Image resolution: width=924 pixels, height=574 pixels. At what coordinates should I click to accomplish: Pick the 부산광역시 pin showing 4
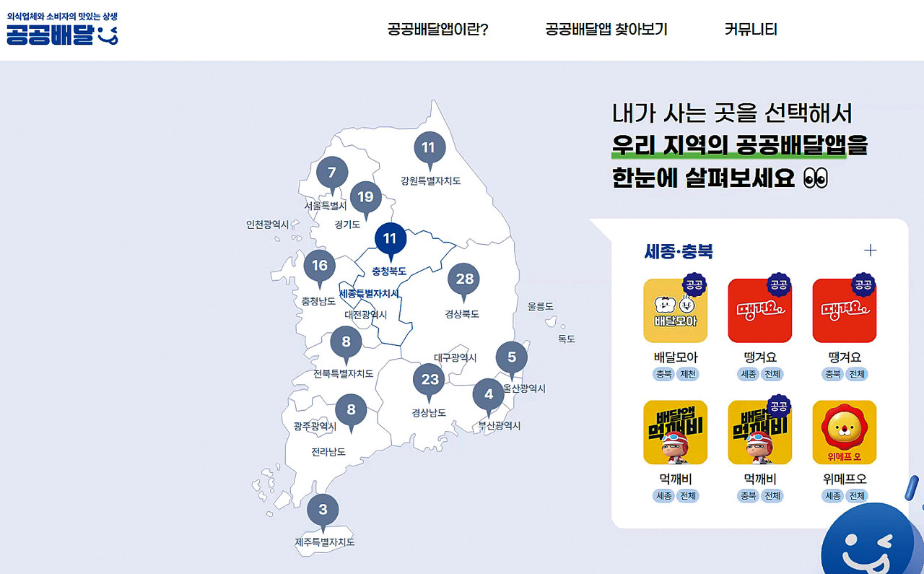pyautogui.click(x=489, y=394)
